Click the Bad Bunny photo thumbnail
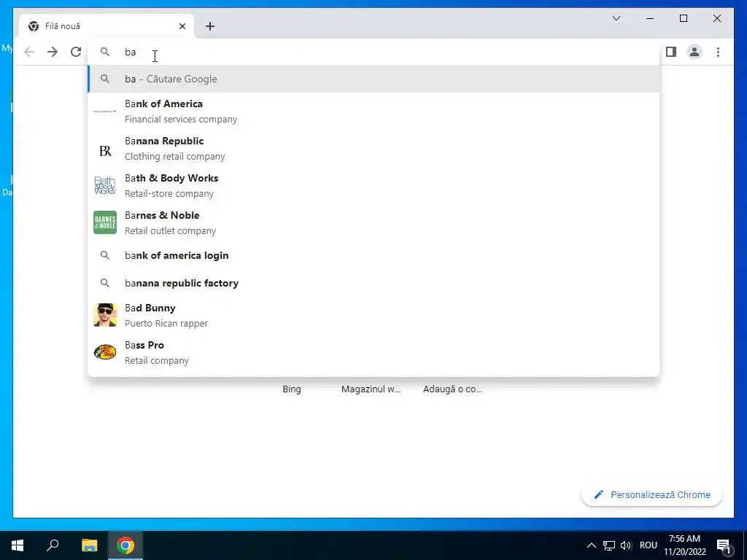The image size is (747, 560). (105, 315)
